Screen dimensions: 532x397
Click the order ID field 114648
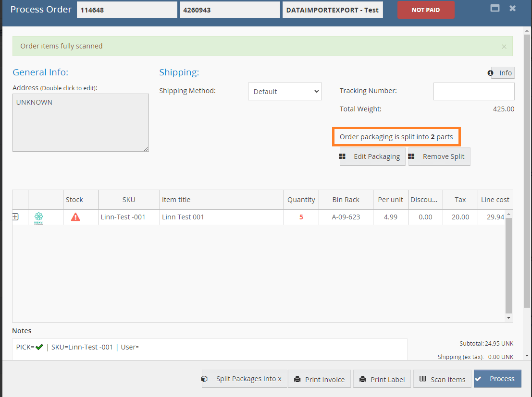(x=127, y=10)
